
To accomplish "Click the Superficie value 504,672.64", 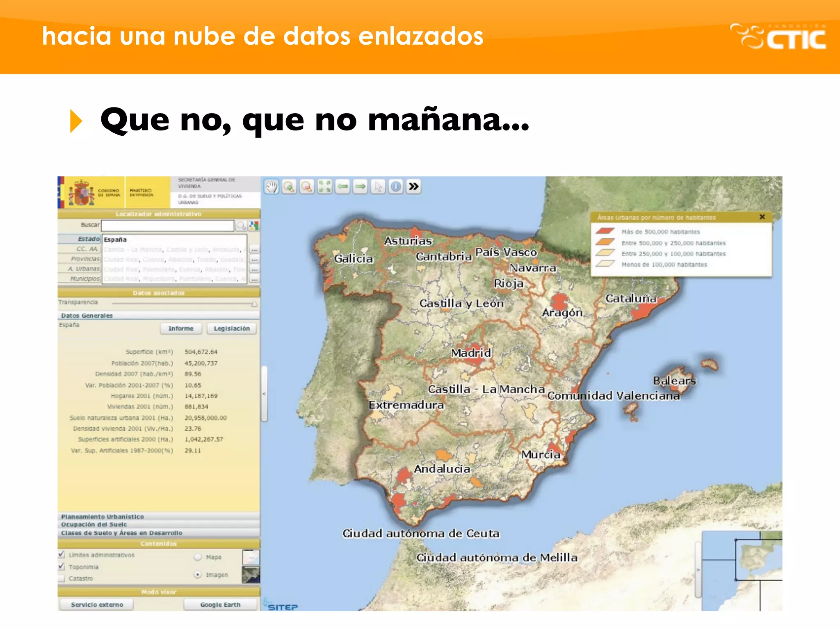I will click(x=201, y=352).
